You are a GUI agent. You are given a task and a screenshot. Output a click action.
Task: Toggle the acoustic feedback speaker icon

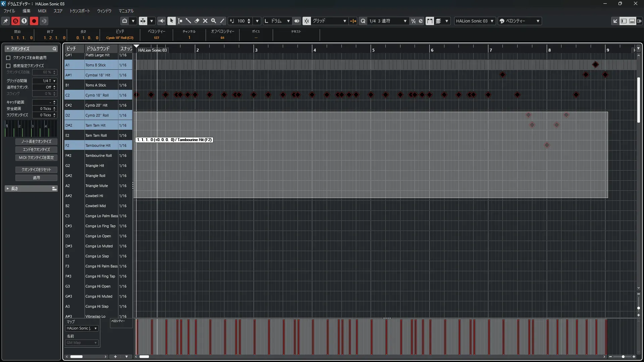[x=162, y=21]
